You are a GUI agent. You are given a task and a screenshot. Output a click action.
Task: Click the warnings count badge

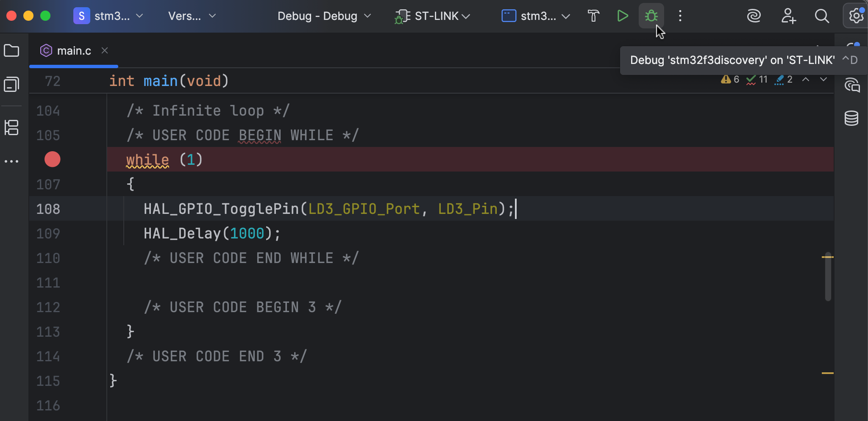click(x=730, y=79)
